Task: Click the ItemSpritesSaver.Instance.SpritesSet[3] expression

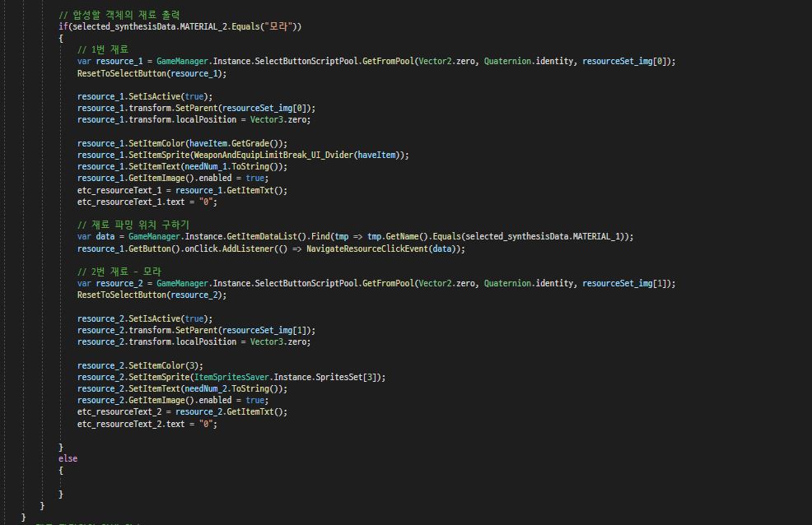Action: 287,377
